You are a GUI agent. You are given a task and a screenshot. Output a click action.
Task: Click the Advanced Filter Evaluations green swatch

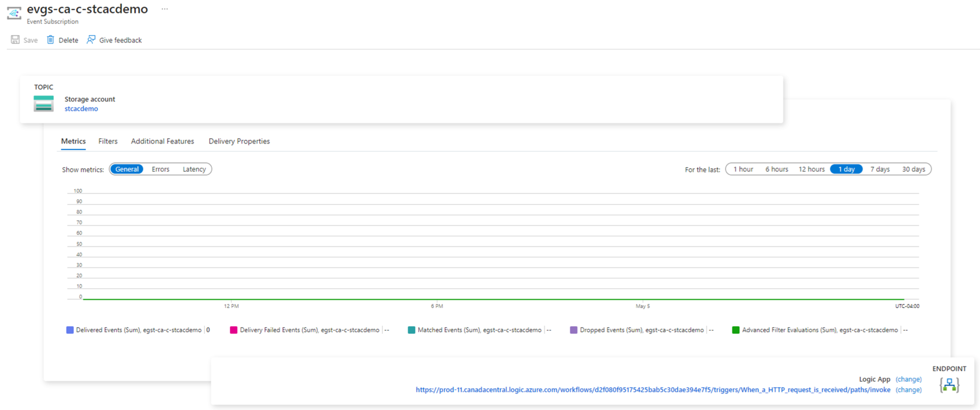point(736,330)
